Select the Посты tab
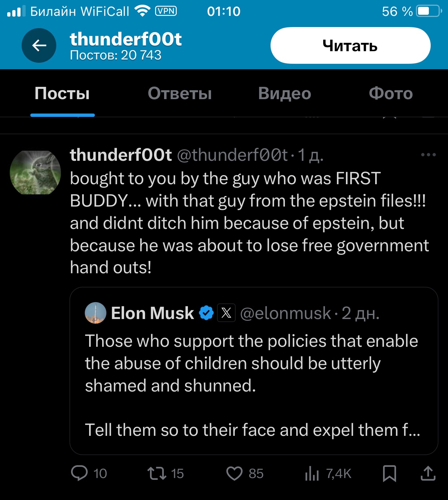Viewport: 448px width, 500px height. click(62, 93)
